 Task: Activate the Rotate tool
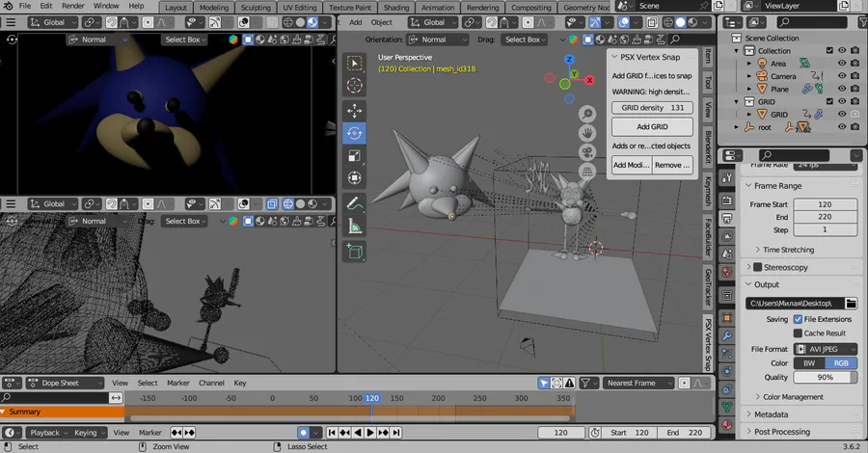[x=354, y=133]
